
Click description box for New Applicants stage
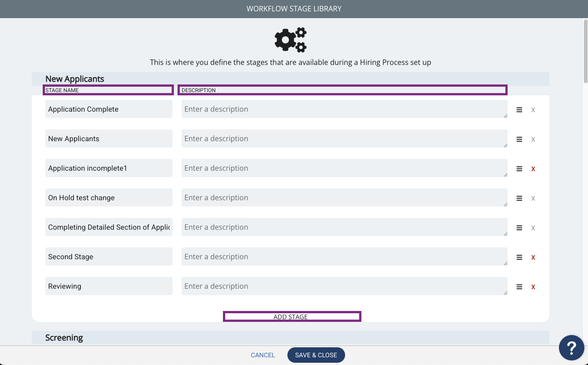pyautogui.click(x=345, y=138)
